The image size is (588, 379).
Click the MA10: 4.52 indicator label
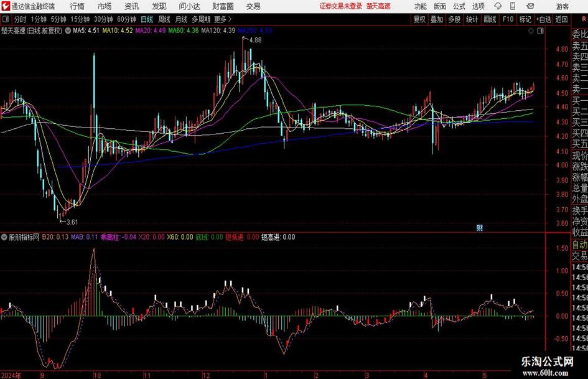coord(118,30)
